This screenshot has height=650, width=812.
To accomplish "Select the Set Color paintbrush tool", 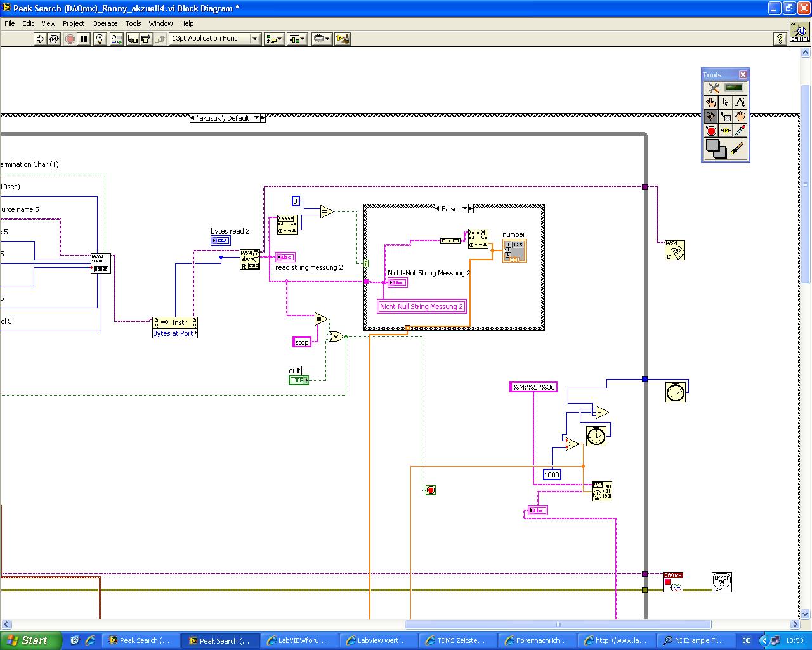I will pos(737,149).
